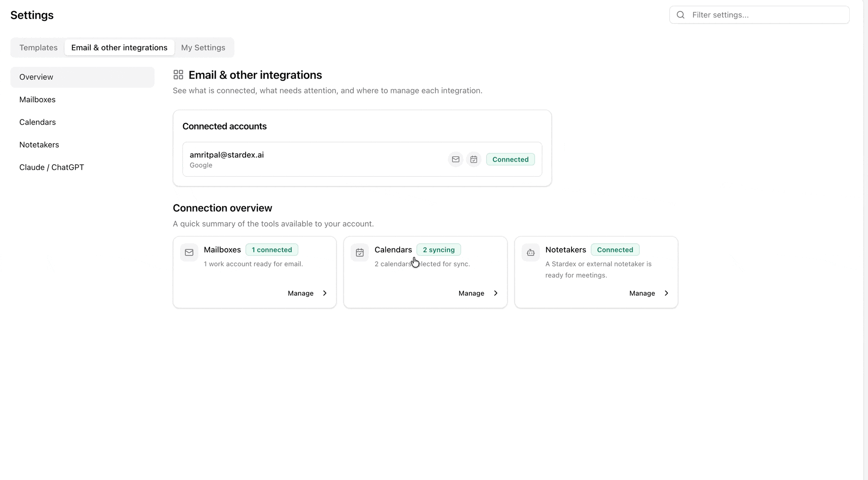Viewport: 868px width, 480px height.
Task: Switch to the My Settings tab
Action: point(203,47)
